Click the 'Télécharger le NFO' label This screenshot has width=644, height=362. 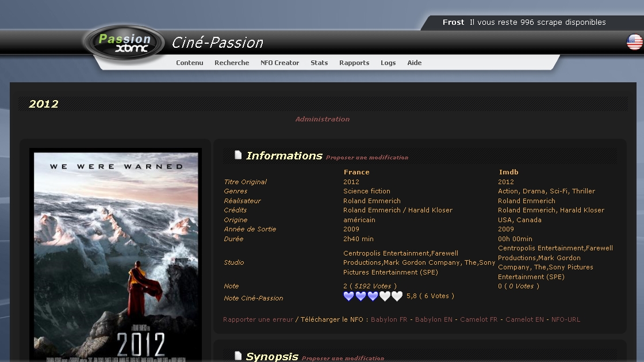point(332,319)
